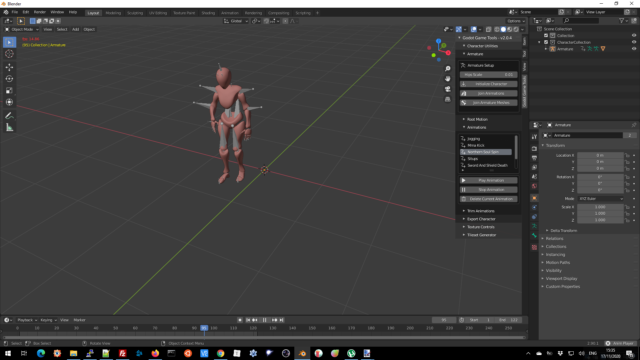Image resolution: width=640 pixels, height=360 pixels.
Task: Launch Blender from the Windows taskbar
Action: pyautogui.click(x=302, y=353)
